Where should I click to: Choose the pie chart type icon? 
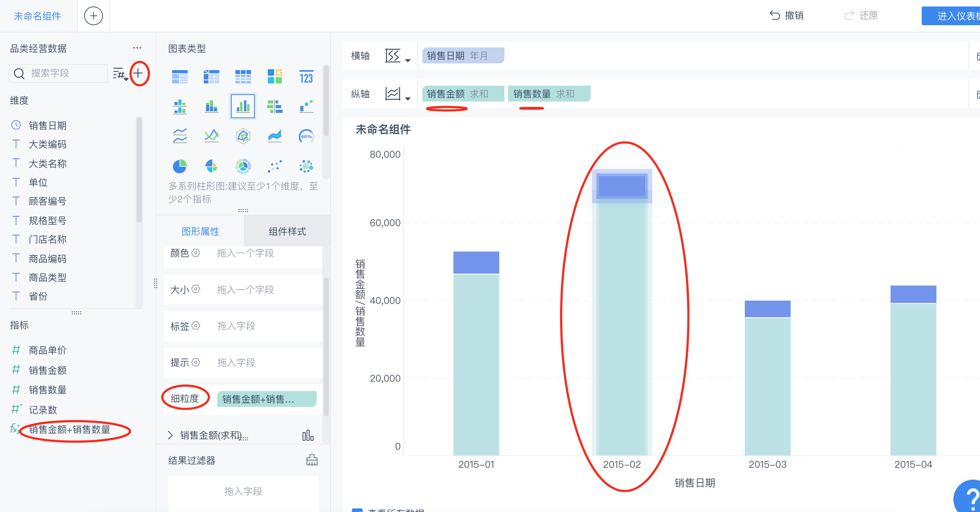[x=180, y=166]
